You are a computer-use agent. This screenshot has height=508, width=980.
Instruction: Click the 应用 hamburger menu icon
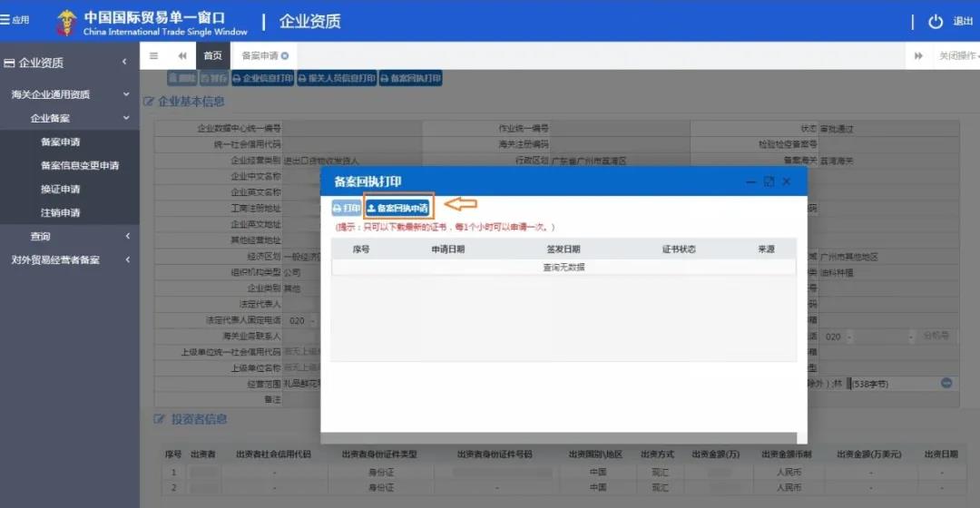point(5,20)
